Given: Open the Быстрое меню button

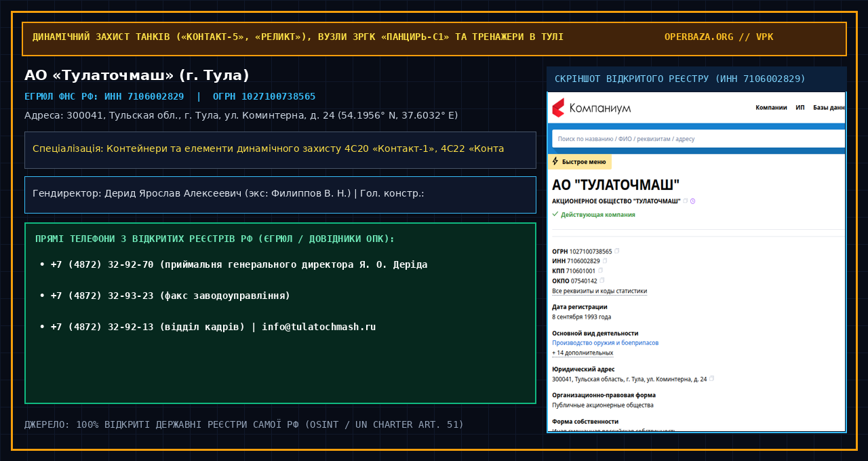Looking at the screenshot, I should pos(580,162).
